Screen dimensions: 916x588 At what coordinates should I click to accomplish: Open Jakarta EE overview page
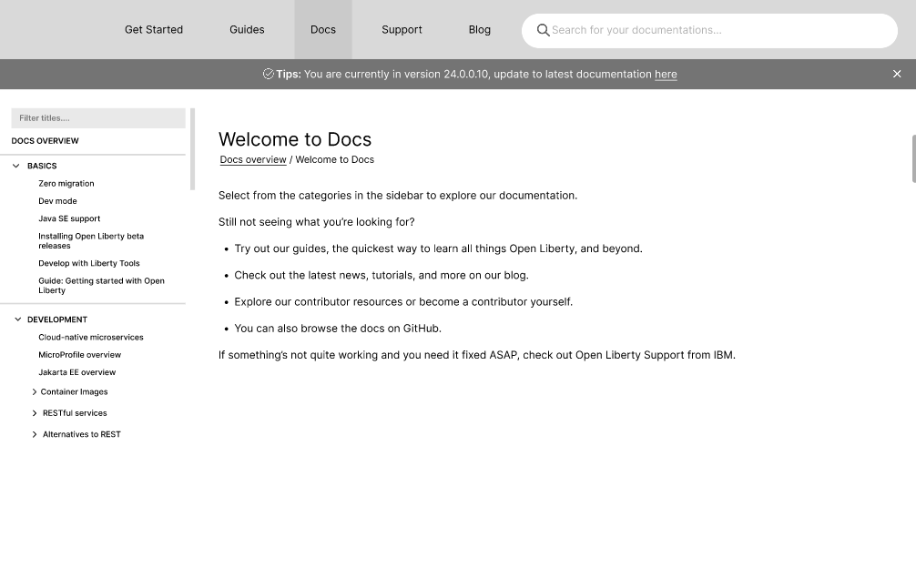[77, 372]
